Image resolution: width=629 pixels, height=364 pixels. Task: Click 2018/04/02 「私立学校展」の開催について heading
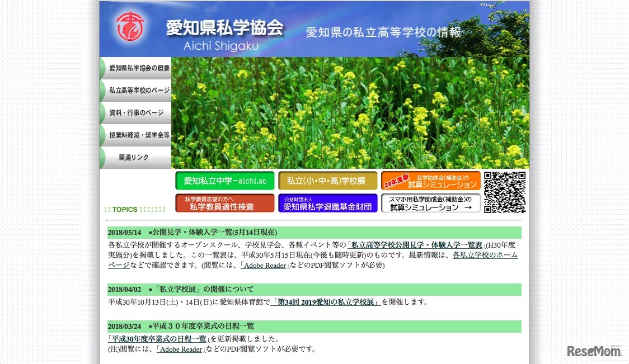(314, 290)
